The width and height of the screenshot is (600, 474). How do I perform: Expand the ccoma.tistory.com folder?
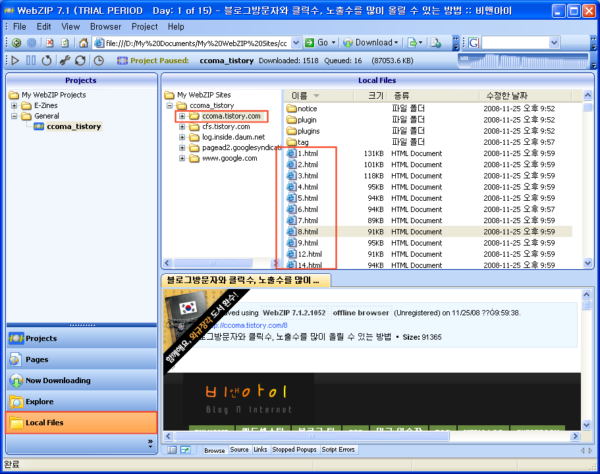pos(182,116)
